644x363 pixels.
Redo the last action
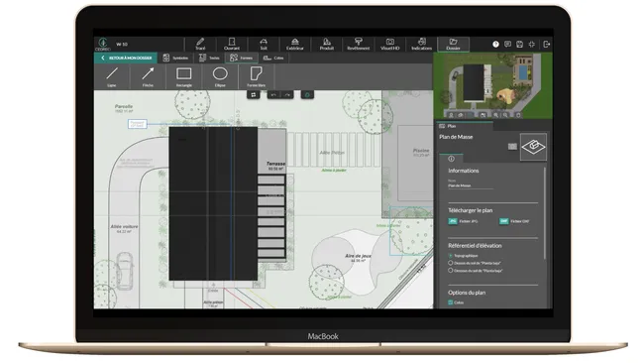tap(287, 95)
